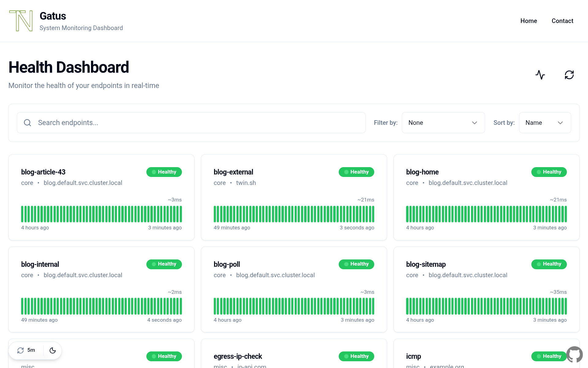Focus the Search endpoints field
This screenshot has width=588, height=368.
pyautogui.click(x=191, y=123)
